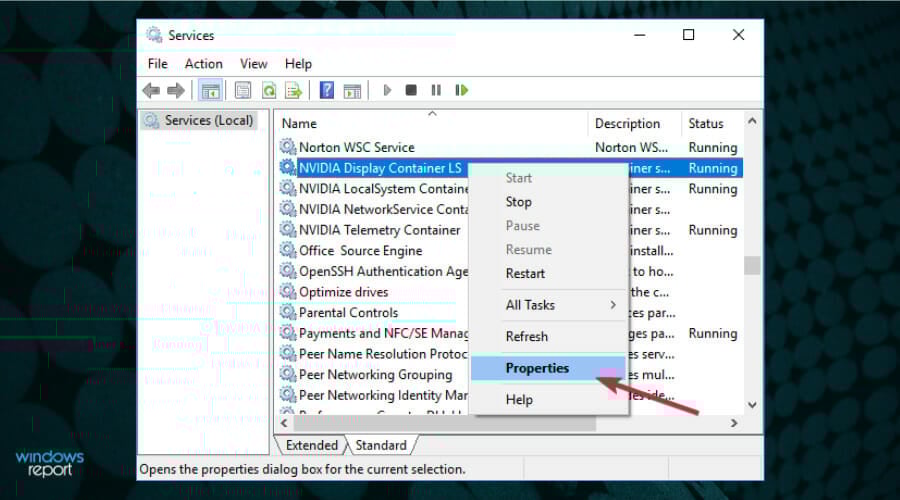This screenshot has width=900, height=500.
Task: Go back using the toolbar Back arrow
Action: (151, 90)
